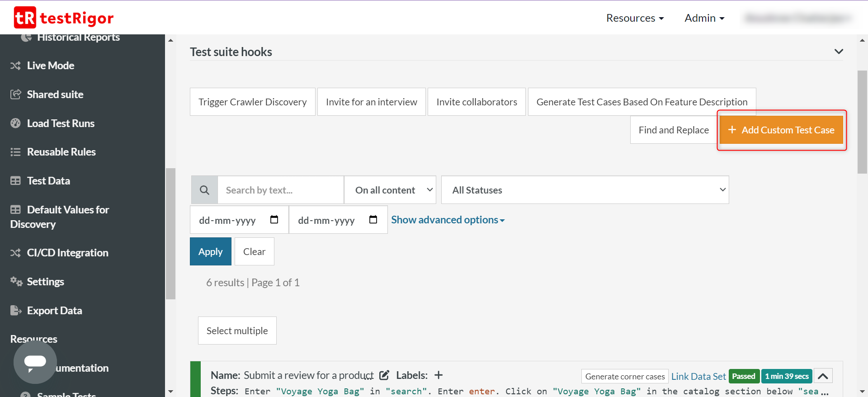The image size is (868, 397).
Task: Open calendar picker on first date field
Action: pos(274,220)
